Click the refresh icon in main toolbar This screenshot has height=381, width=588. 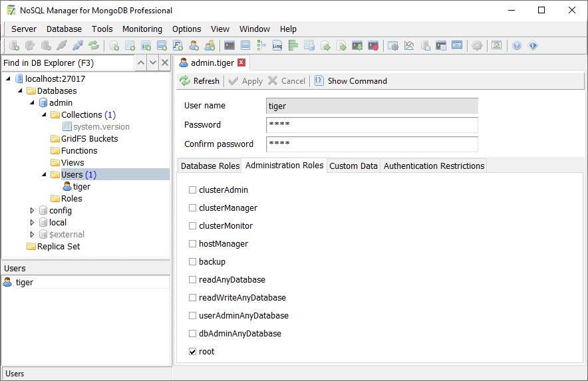(x=94, y=46)
